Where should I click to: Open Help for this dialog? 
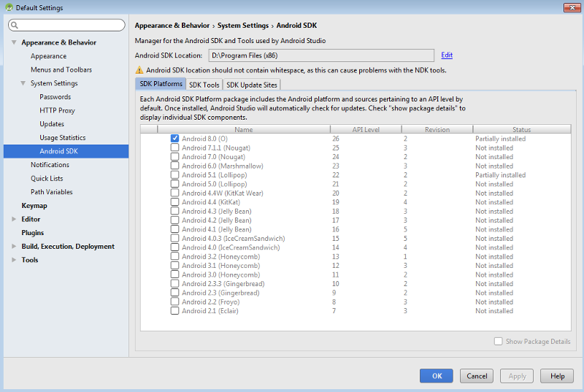557,376
